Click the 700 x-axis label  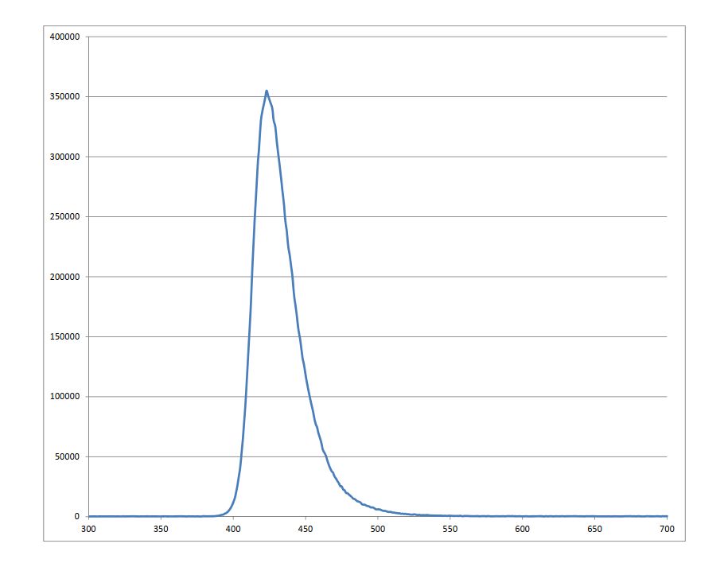tap(667, 529)
